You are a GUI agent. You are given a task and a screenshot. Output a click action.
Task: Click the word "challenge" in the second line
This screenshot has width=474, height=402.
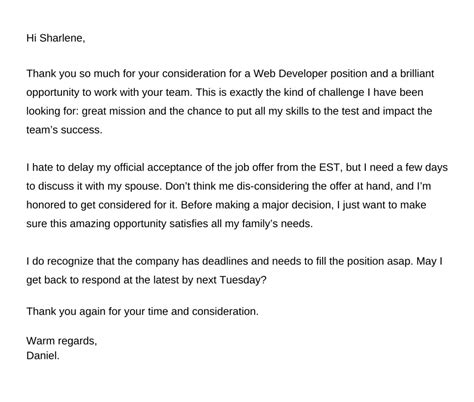[x=341, y=92]
